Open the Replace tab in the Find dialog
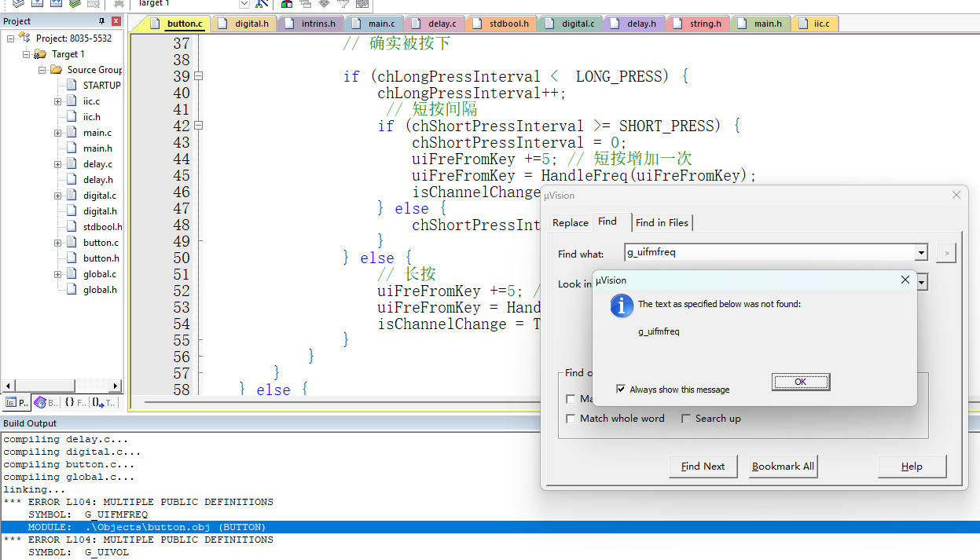Screen dimensions: 980x560 (571, 223)
